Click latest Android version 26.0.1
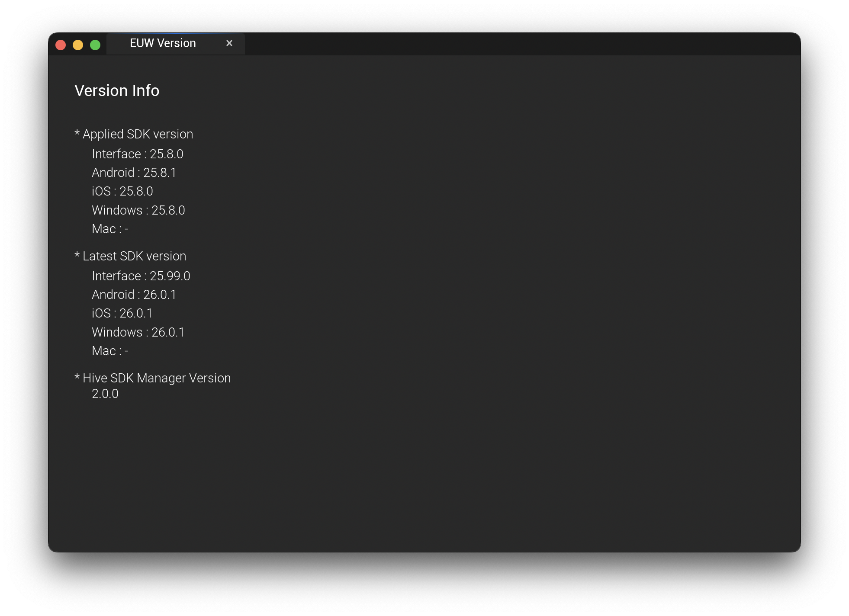The image size is (849, 616). click(x=134, y=295)
